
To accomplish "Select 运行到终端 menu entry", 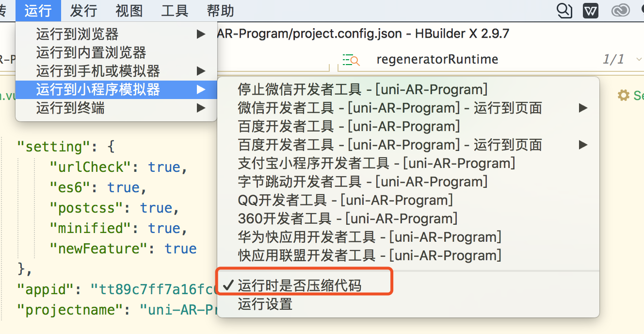I will (116, 108).
